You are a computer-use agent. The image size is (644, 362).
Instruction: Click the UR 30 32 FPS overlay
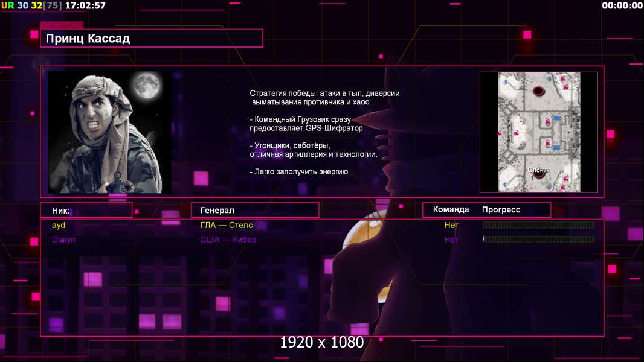(31, 6)
